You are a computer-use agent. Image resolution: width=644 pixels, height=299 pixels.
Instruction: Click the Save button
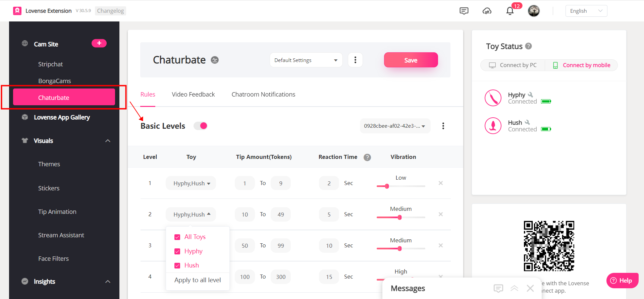(411, 60)
